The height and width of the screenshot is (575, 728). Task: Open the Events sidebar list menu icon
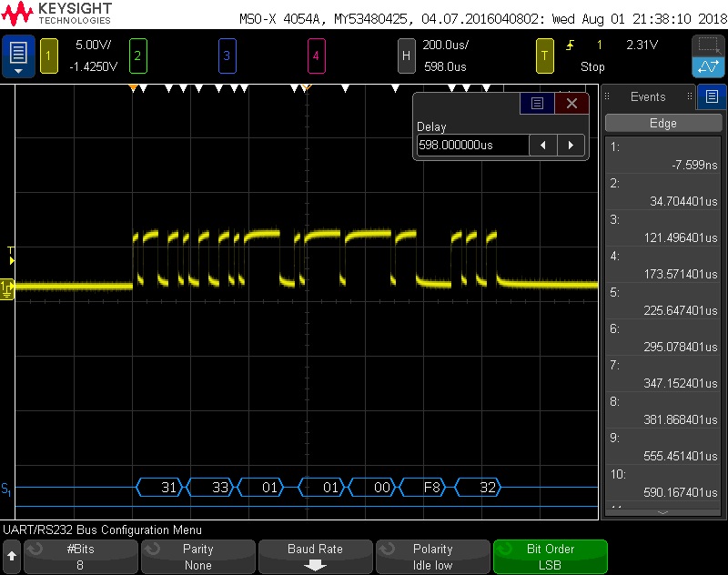pyautogui.click(x=711, y=96)
